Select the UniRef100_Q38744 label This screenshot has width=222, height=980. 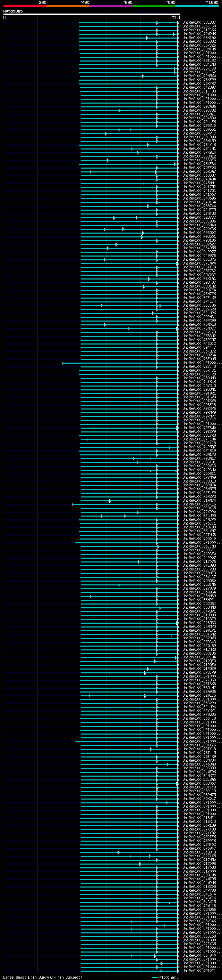(199, 206)
